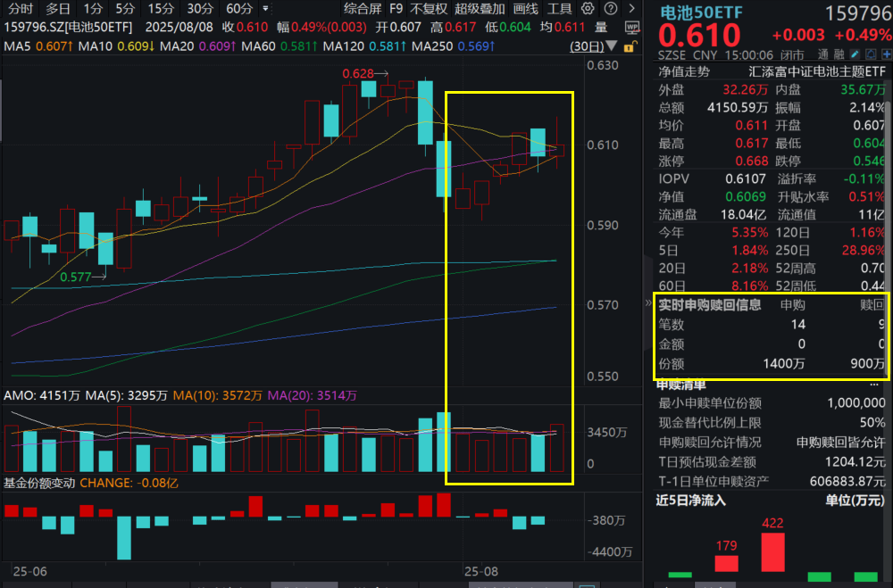Click the volume 量 icon
The width and height of the screenshot is (893, 588).
[599, 27]
